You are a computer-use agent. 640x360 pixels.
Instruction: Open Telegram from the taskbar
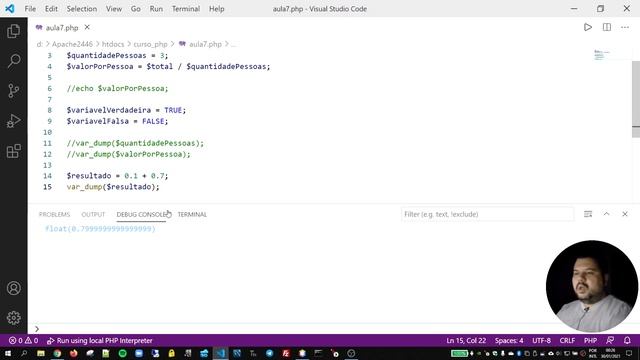click(x=269, y=353)
